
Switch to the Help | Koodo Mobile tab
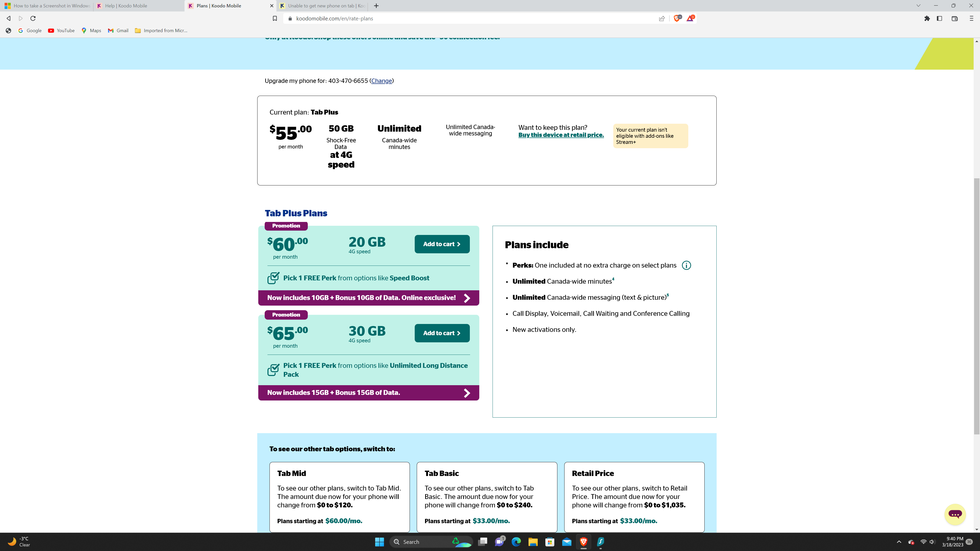pyautogui.click(x=139, y=6)
